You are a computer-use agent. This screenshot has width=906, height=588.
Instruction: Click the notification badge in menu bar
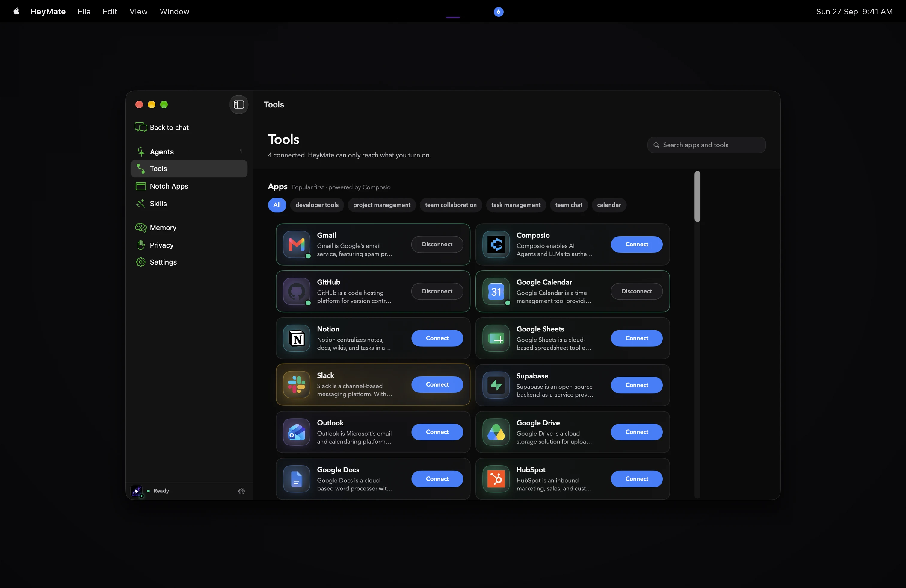click(498, 12)
